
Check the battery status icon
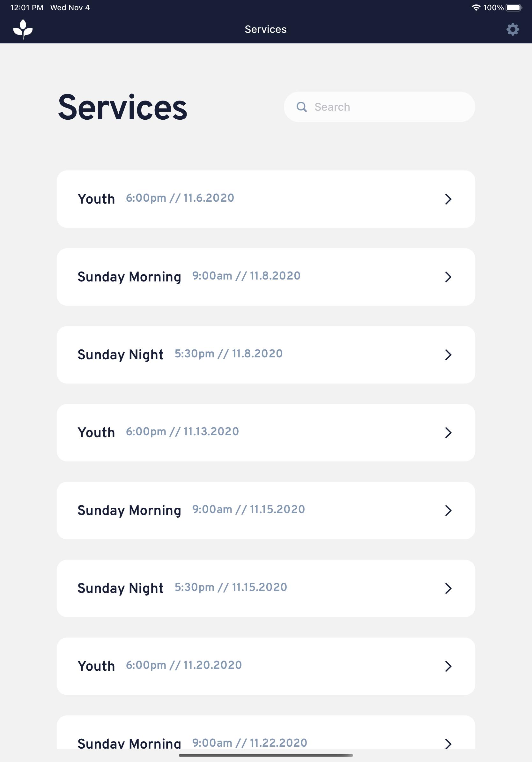click(514, 8)
